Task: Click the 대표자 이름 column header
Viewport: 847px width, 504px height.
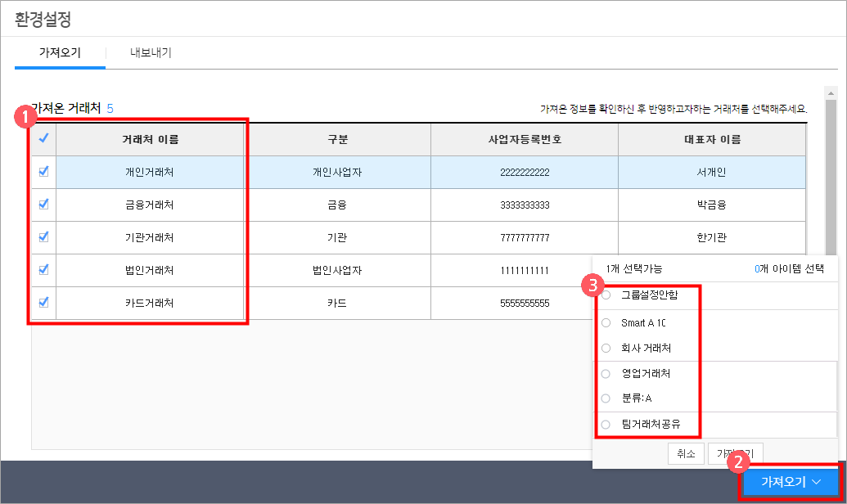Action: click(712, 139)
